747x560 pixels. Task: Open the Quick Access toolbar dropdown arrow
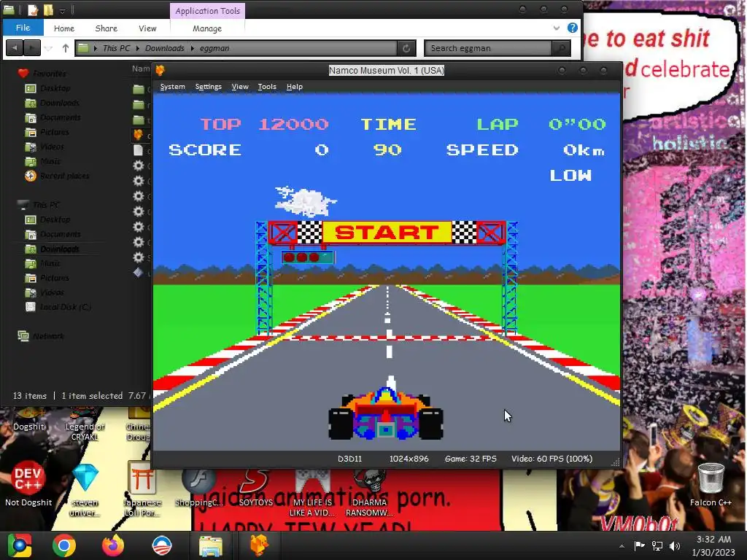click(x=63, y=10)
